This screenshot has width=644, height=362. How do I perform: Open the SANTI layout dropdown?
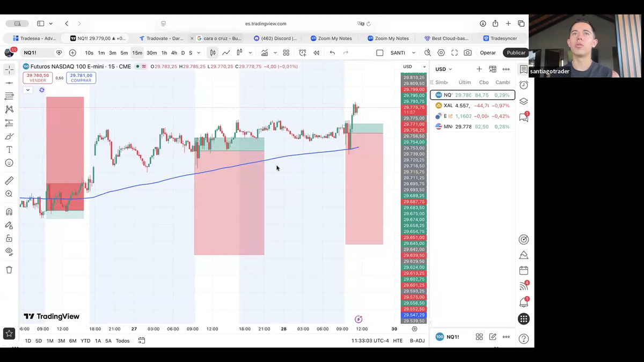coord(414,53)
